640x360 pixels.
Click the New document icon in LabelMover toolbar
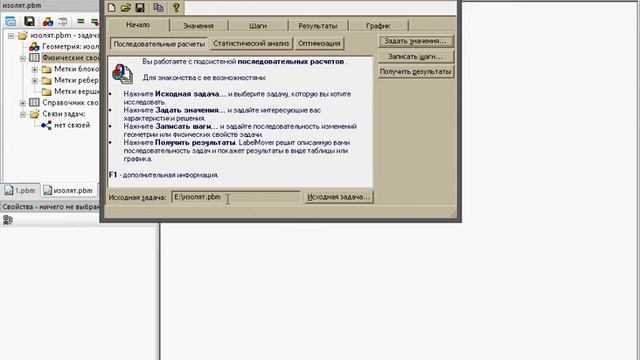pyautogui.click(x=111, y=8)
